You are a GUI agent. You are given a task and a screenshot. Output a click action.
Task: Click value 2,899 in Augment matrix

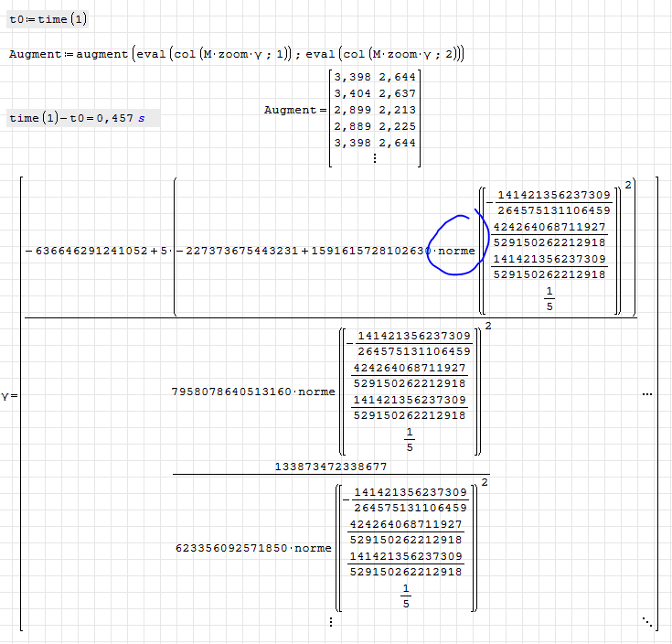(352, 110)
